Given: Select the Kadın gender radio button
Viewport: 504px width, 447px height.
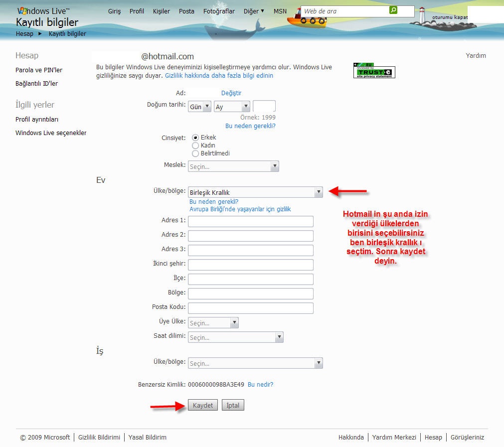Looking at the screenshot, I should (195, 146).
